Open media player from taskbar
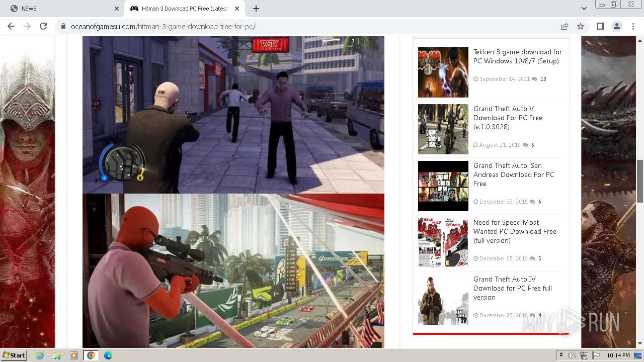644x362 pixels. coord(74,355)
